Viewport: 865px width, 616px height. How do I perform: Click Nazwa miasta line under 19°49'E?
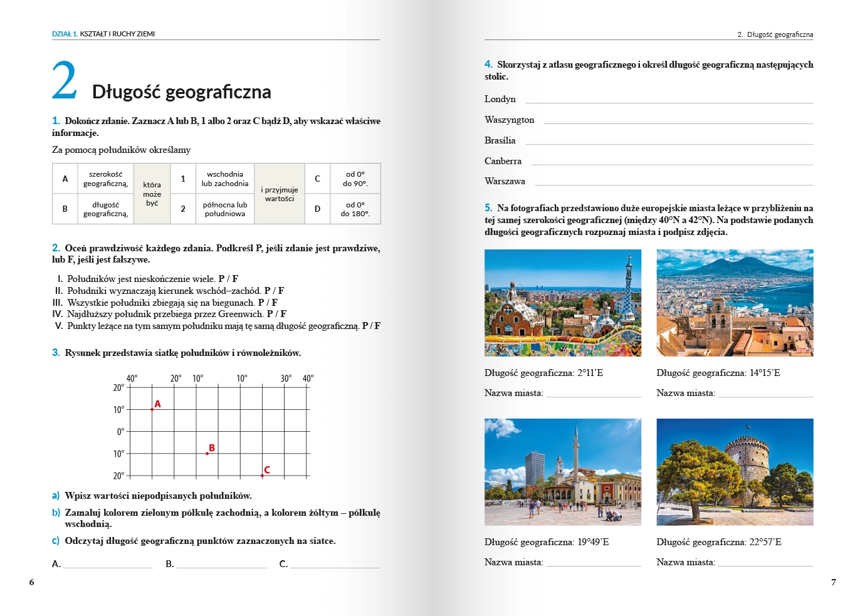(594, 565)
